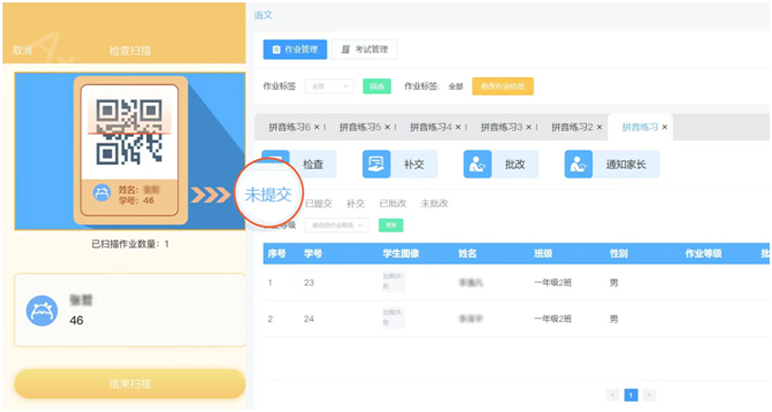Tap the avatar icon inside the QR card
The width and height of the screenshot is (772, 412).
tap(102, 193)
